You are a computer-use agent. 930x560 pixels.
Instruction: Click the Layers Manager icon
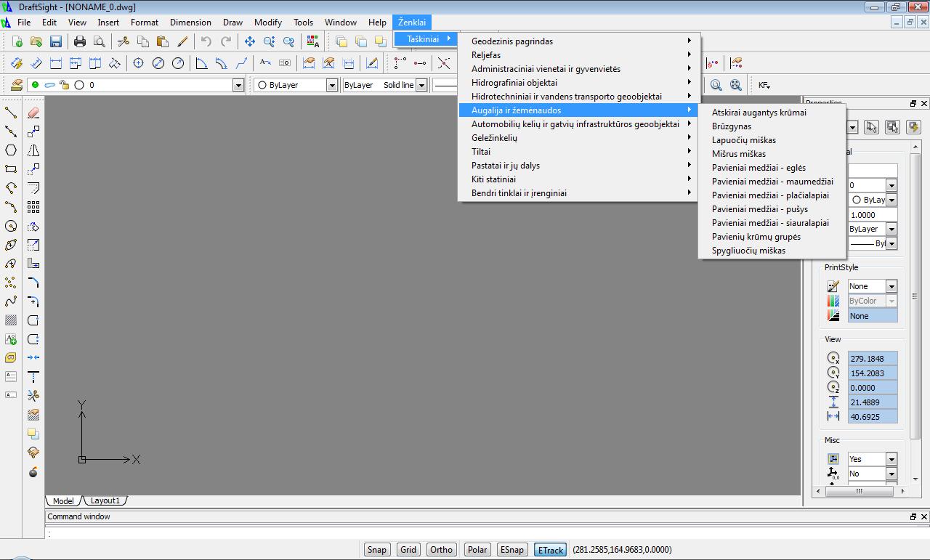(x=17, y=85)
